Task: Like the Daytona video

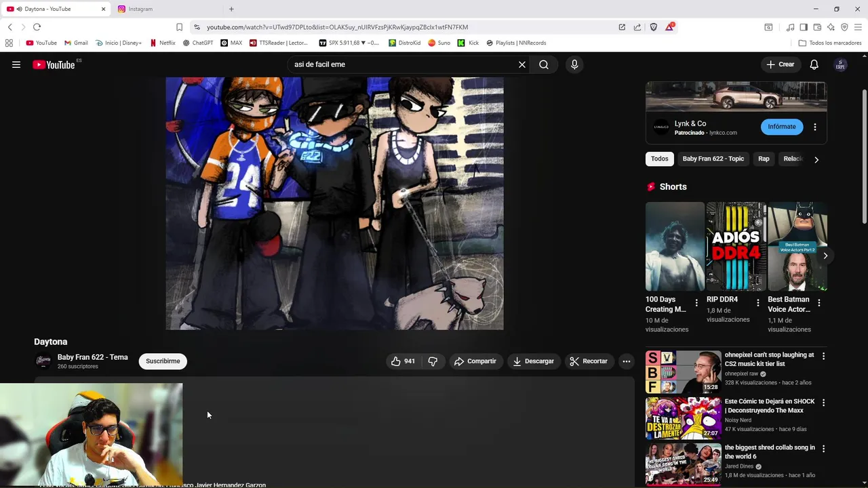Action: click(x=403, y=361)
